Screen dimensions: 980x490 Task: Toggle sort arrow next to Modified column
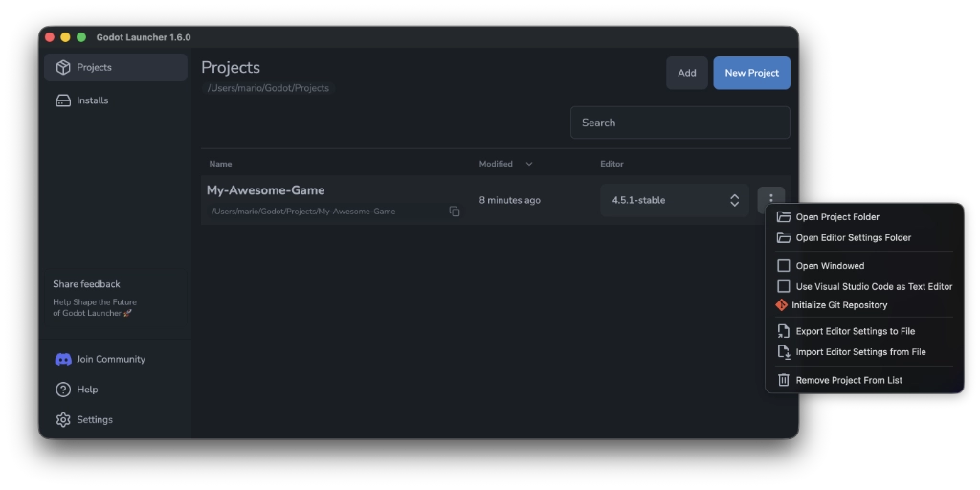point(528,164)
